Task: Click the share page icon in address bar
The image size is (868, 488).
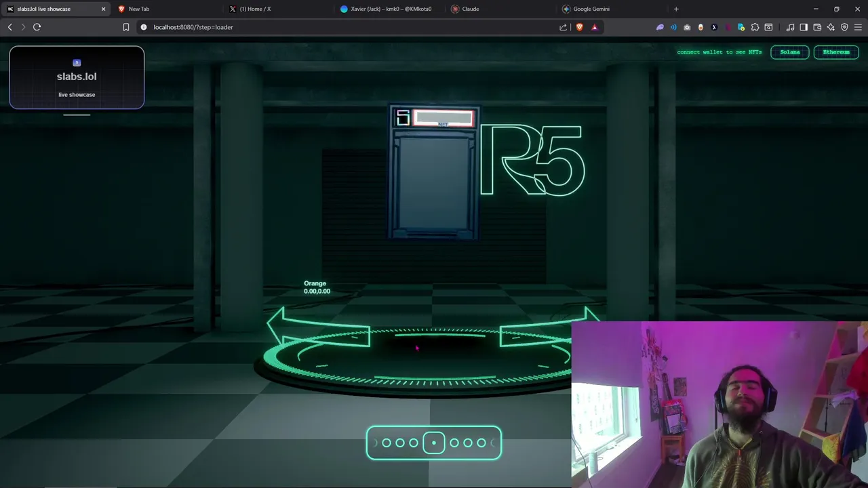Action: (x=563, y=27)
